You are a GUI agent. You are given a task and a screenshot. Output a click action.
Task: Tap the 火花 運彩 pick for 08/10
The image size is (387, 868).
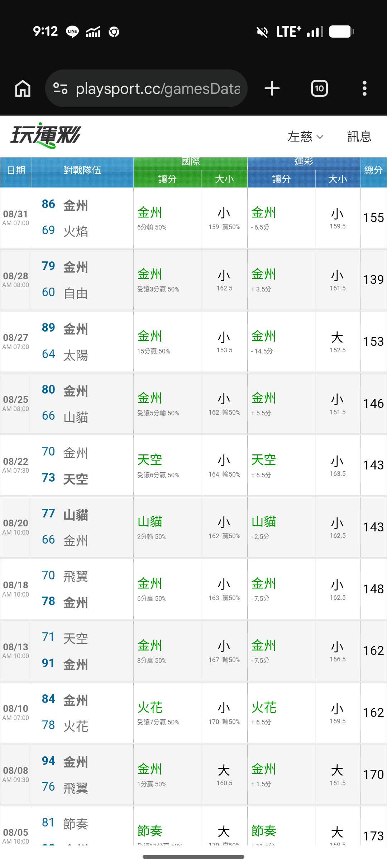pos(264,708)
